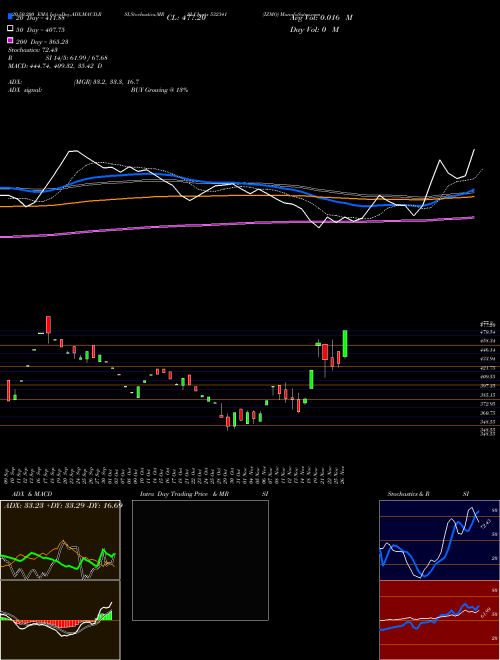
Task: Click the 'Stochastics: 72.43' readout
Action: [x=31, y=50]
